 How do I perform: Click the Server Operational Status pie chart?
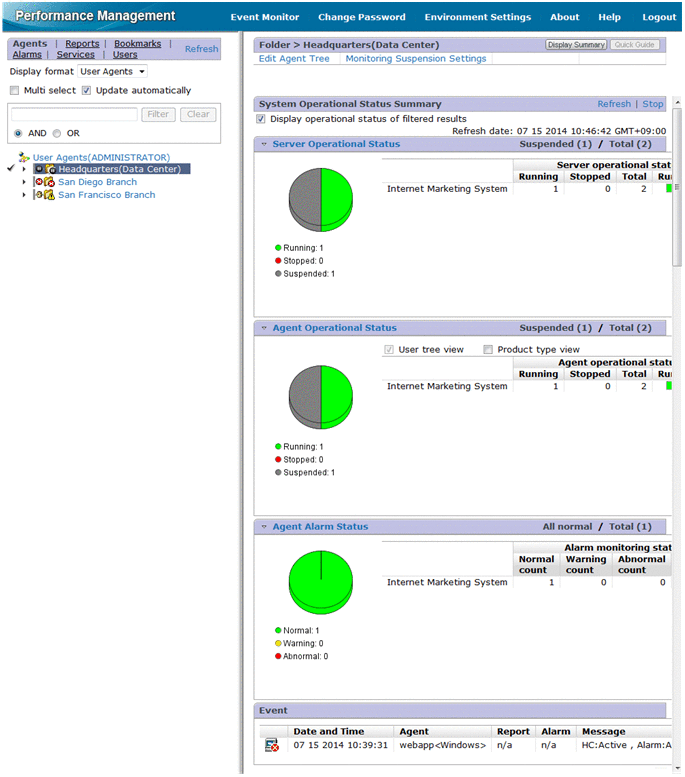coord(321,200)
